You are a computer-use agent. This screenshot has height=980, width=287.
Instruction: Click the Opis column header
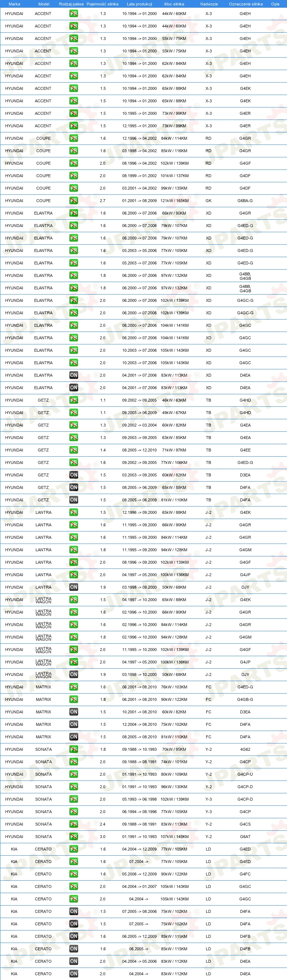pyautogui.click(x=275, y=4)
